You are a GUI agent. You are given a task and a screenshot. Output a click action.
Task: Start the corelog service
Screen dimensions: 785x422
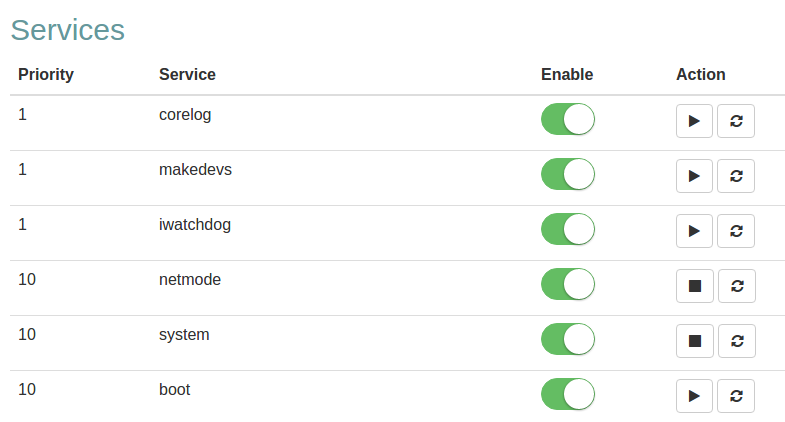(694, 121)
